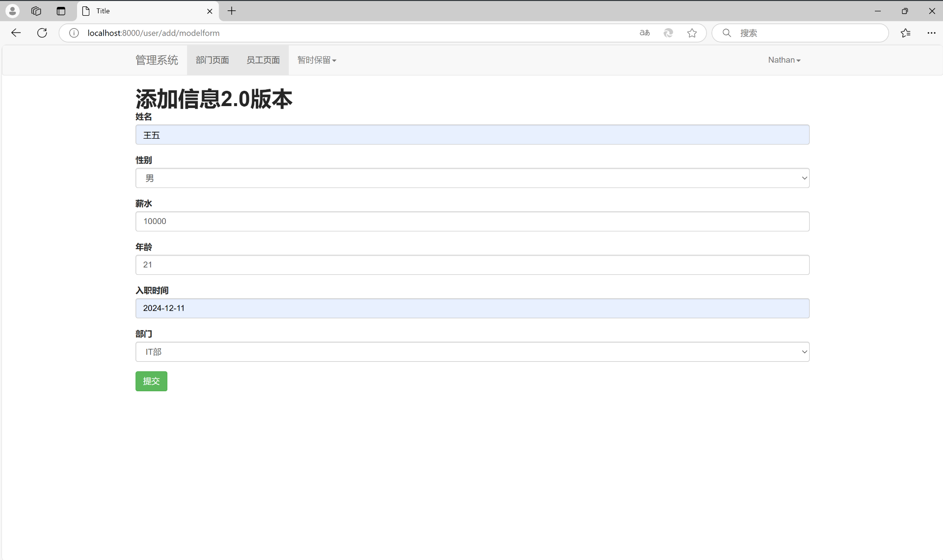The image size is (943, 560).
Task: Go to 员工页面 in navbar
Action: point(263,60)
